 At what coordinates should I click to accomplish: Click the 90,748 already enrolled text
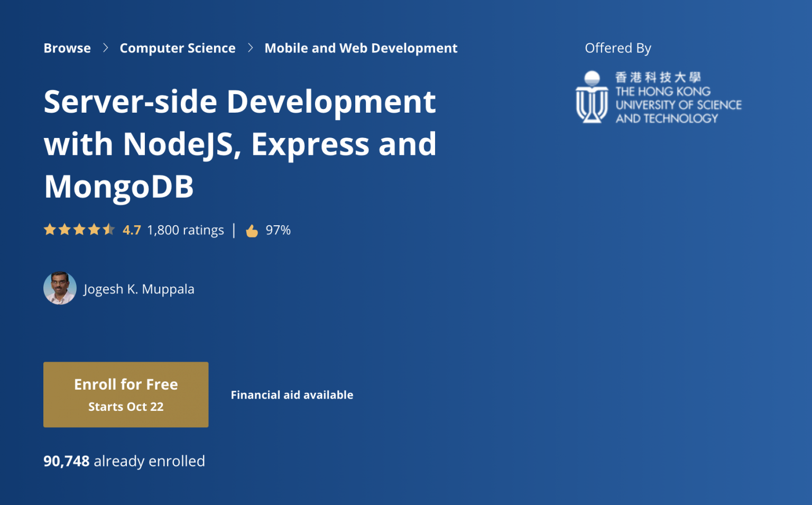(x=124, y=461)
